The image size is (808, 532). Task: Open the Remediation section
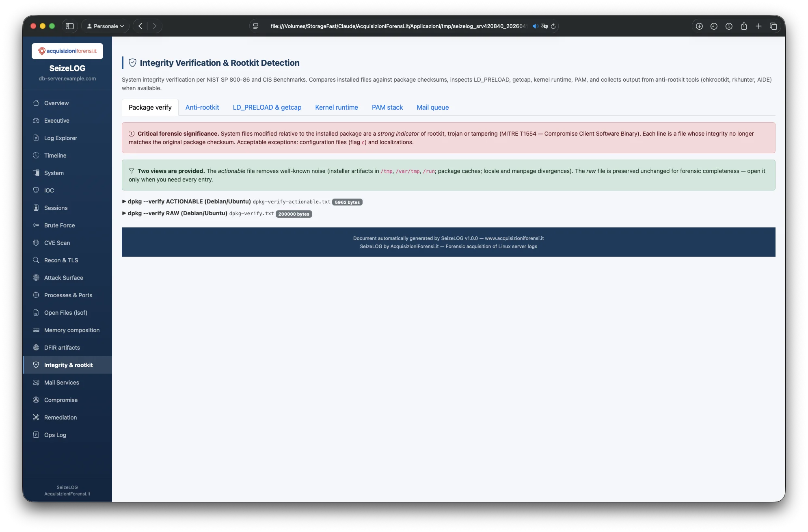coord(60,417)
